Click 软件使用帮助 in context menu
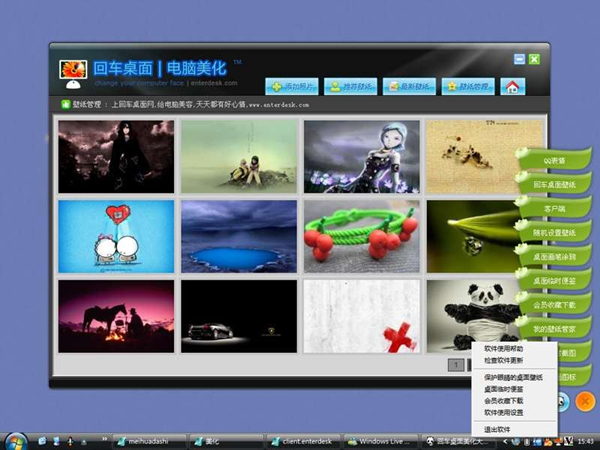The height and width of the screenshot is (450, 600). click(510, 349)
